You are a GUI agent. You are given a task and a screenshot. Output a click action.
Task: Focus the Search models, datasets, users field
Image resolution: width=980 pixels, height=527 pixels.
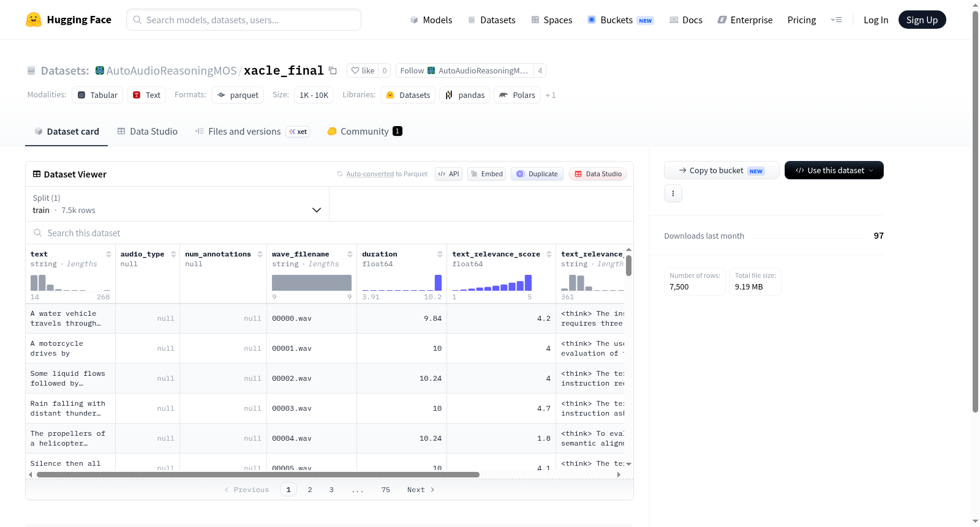(x=244, y=20)
